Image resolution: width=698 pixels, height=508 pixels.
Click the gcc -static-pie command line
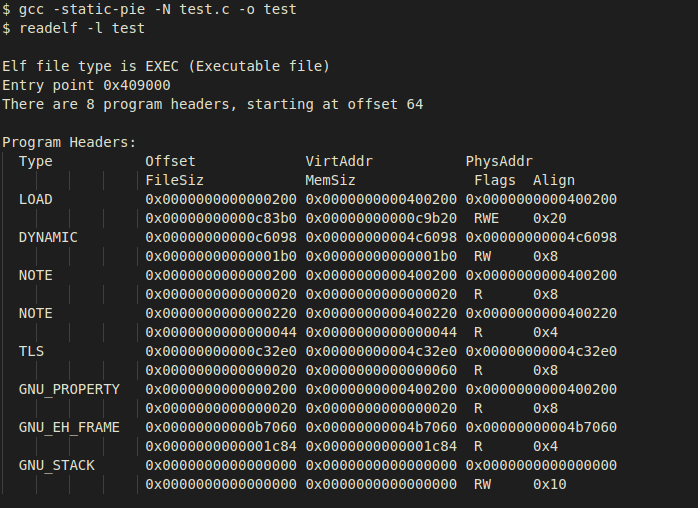162,9
